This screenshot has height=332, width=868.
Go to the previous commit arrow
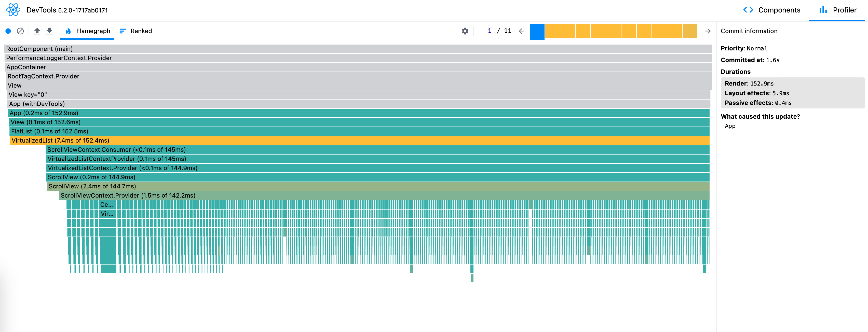point(522,31)
